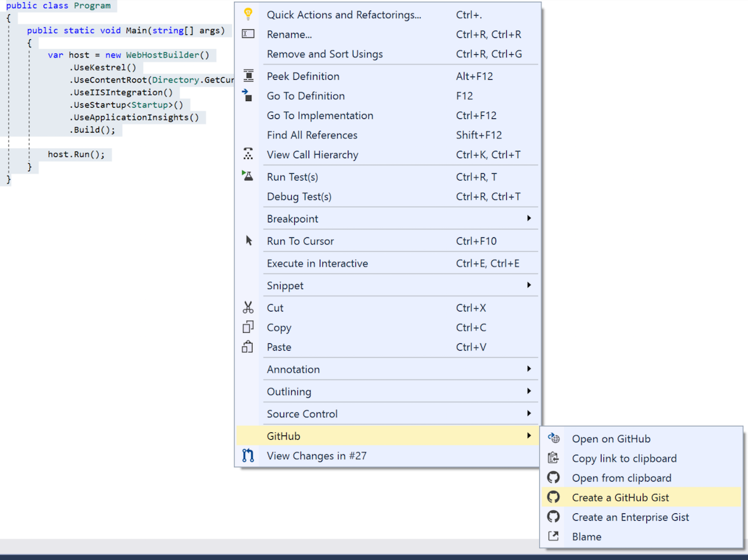This screenshot has height=560, width=748.
Task: Click '.UseIISIntegration()' code line
Action: point(121,92)
